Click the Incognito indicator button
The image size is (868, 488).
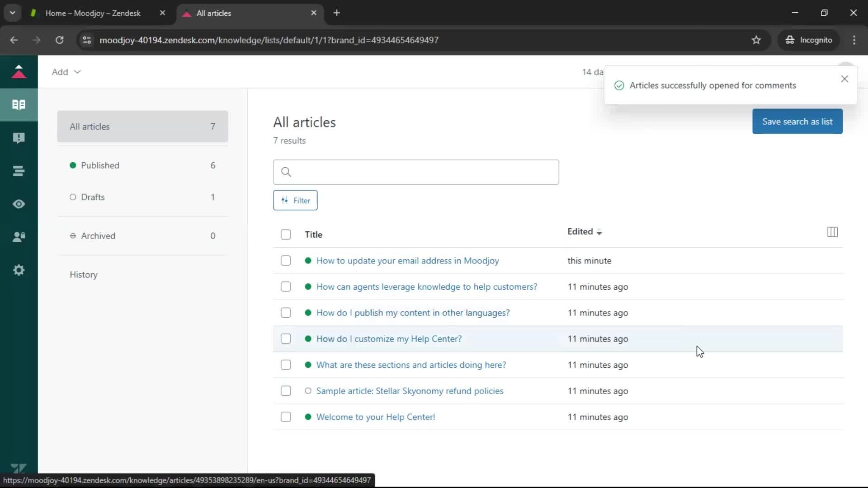click(809, 40)
